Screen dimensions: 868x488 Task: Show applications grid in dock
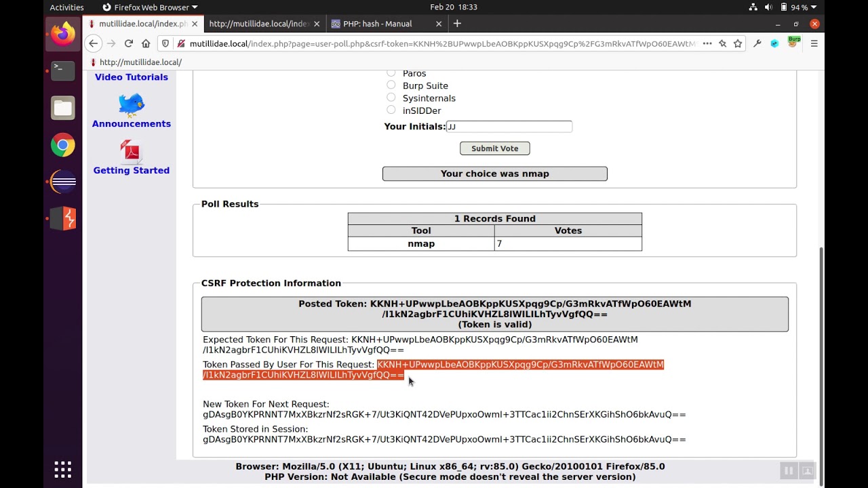click(x=63, y=469)
